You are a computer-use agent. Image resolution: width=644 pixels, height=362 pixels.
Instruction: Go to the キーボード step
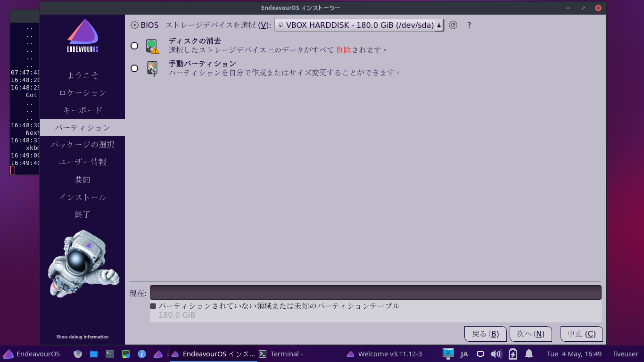coord(83,110)
